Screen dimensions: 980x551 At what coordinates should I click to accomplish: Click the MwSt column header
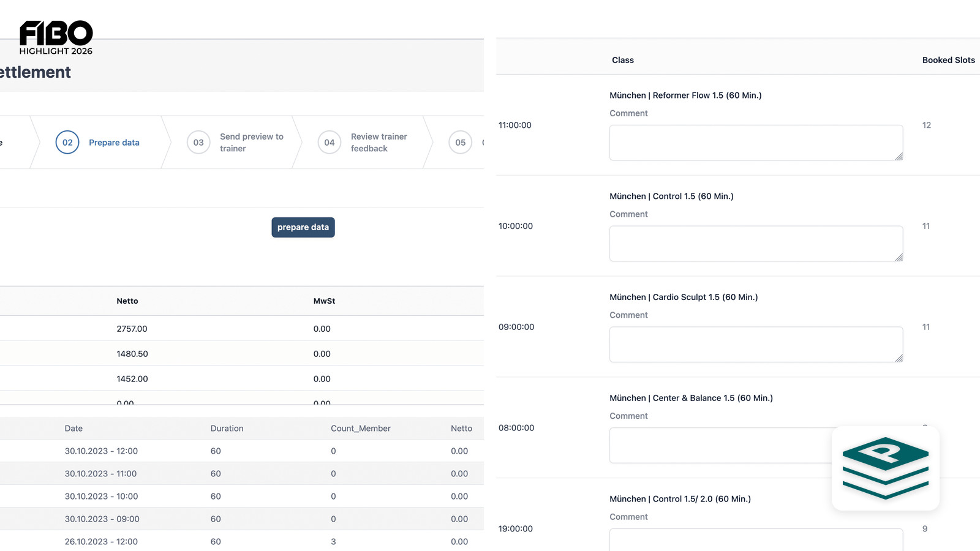pos(325,301)
